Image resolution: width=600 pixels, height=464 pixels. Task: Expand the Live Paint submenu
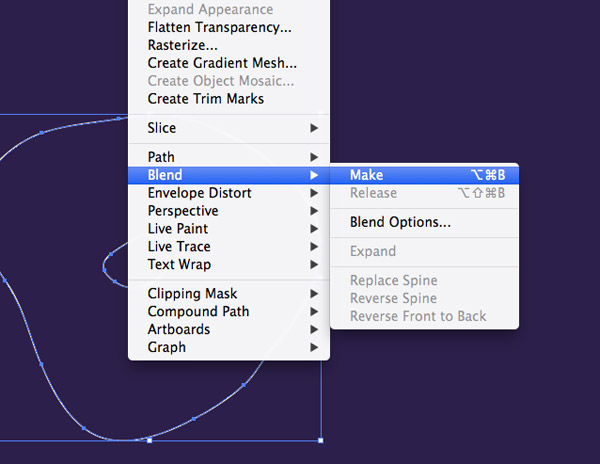pyautogui.click(x=178, y=229)
